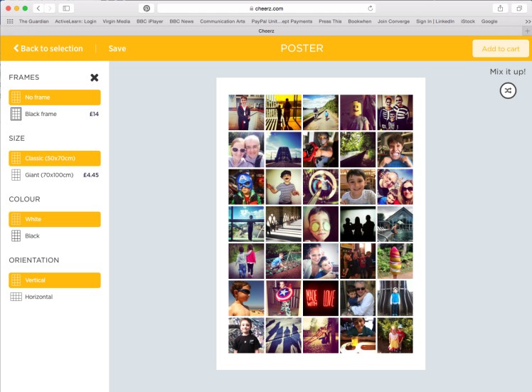Open the BBC iPlayer bookmark
The image size is (532, 392).
pos(149,21)
